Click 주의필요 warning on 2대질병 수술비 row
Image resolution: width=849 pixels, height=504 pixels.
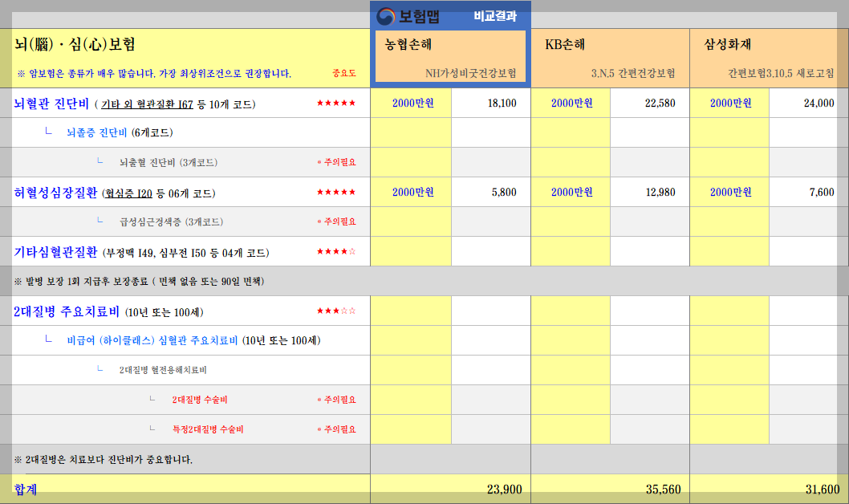(336, 400)
